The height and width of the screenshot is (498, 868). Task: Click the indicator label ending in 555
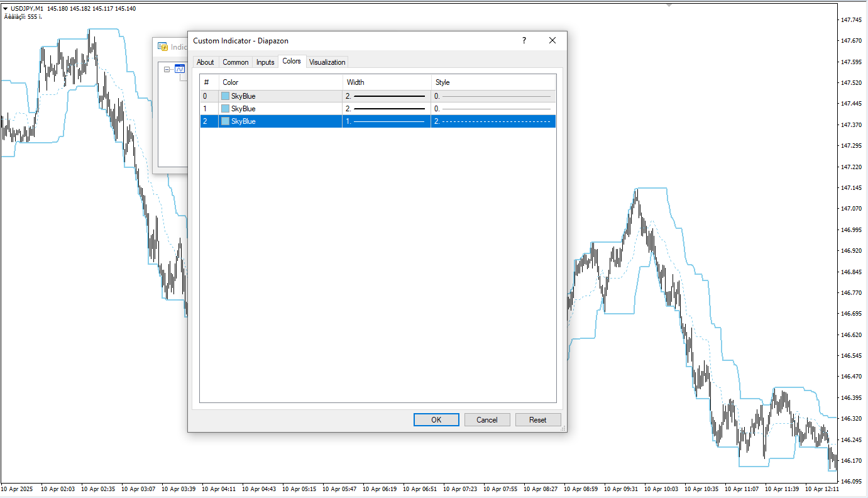coord(23,16)
